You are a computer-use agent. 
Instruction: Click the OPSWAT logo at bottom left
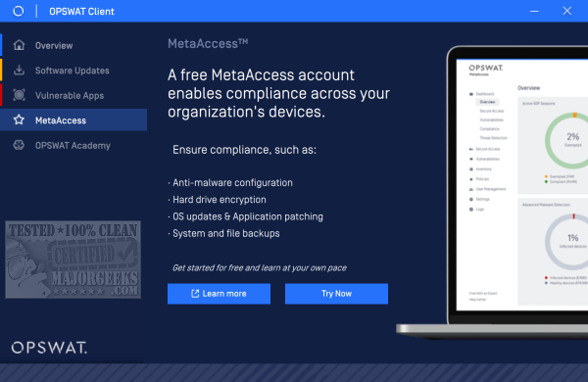tap(49, 348)
